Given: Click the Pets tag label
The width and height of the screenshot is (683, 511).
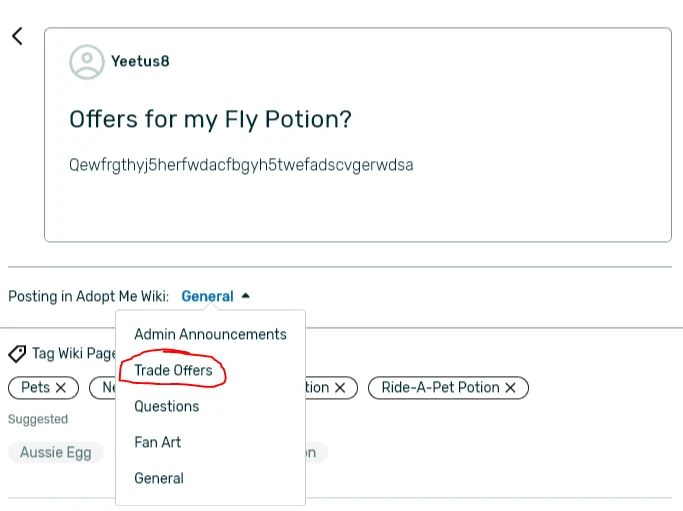Looking at the screenshot, I should [x=35, y=387].
